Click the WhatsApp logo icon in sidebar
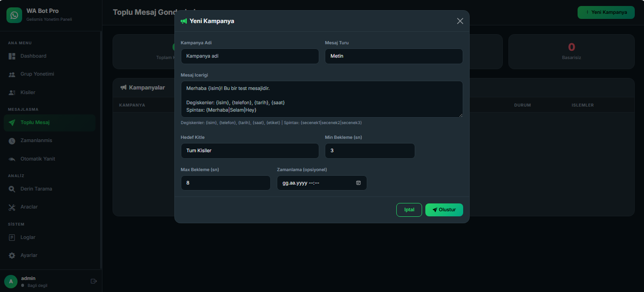The height and width of the screenshot is (292, 644). coord(14,15)
